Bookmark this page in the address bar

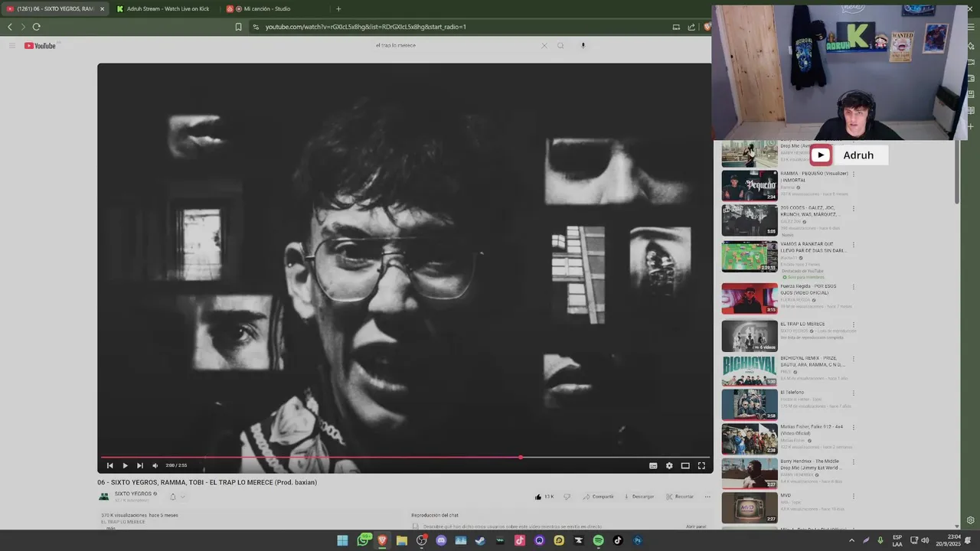[238, 27]
